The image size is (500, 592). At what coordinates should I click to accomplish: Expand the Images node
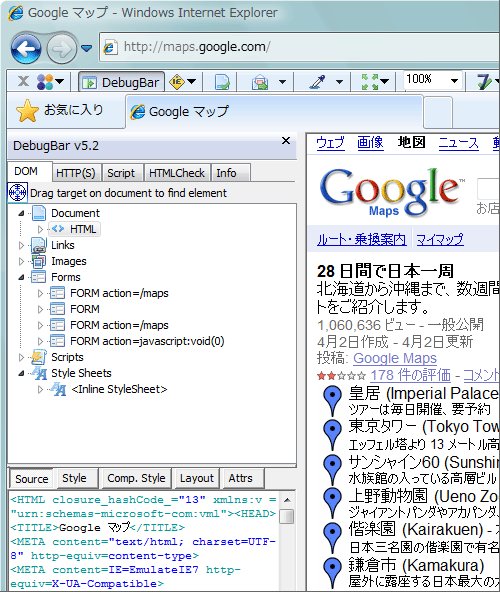point(22,261)
